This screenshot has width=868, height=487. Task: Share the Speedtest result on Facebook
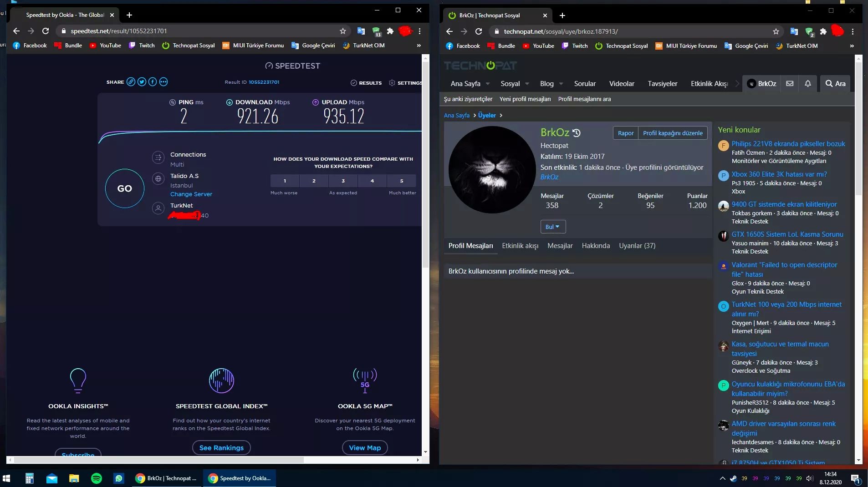click(x=153, y=82)
